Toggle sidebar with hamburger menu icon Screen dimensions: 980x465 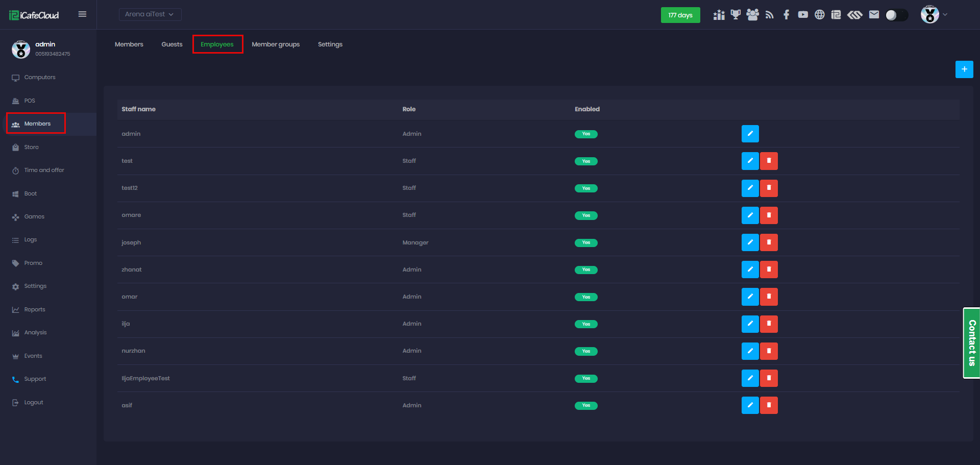(82, 14)
